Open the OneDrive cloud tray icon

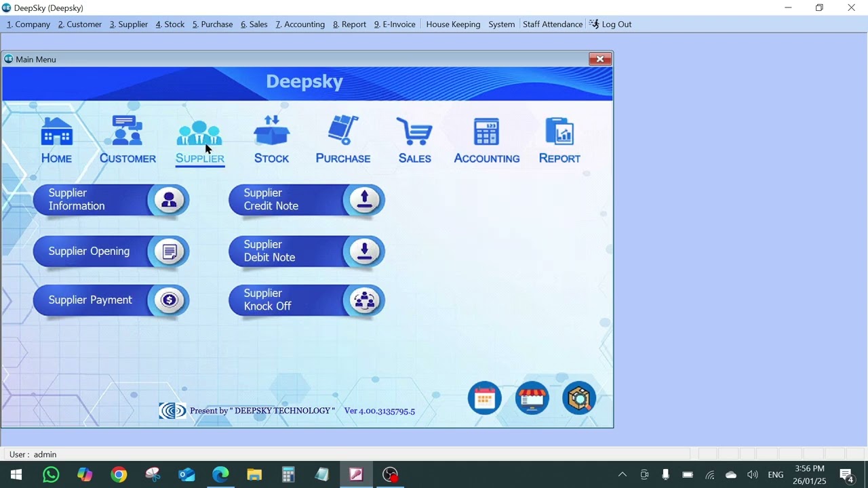pyautogui.click(x=731, y=474)
